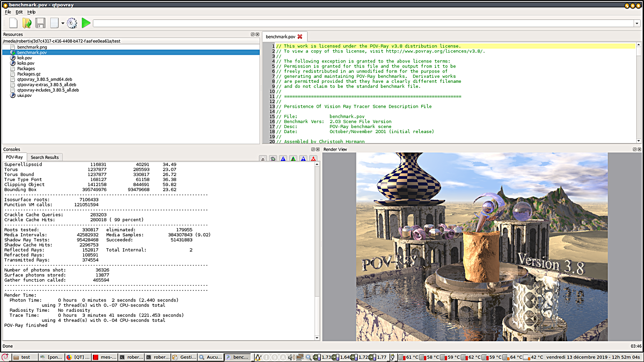Open the 'test' folder taskbar entry
The image size is (644, 362).
[x=25, y=357]
